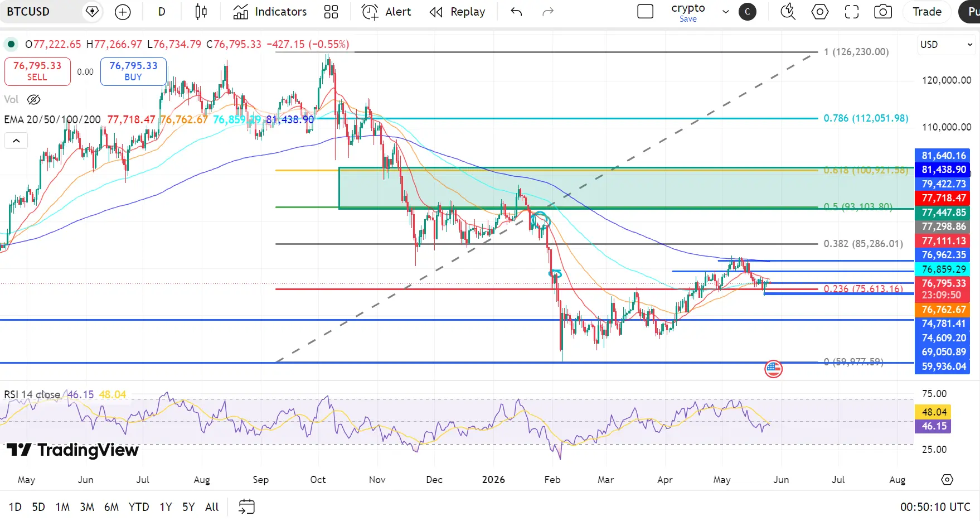Open indicator templates grid icon
Screen dimensions: 980x521
[331, 12]
